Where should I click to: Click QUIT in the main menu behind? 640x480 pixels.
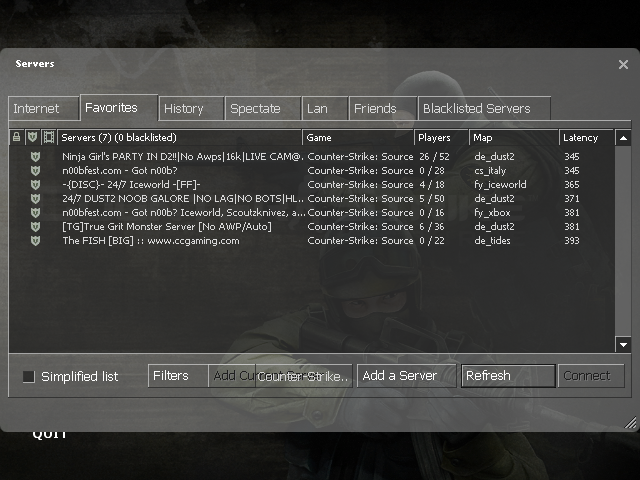coord(49,435)
